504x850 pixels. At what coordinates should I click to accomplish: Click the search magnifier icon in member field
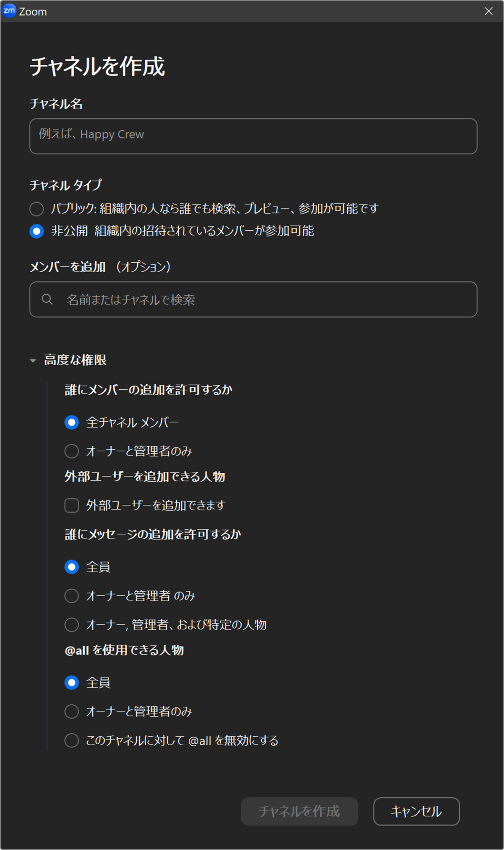pos(47,299)
